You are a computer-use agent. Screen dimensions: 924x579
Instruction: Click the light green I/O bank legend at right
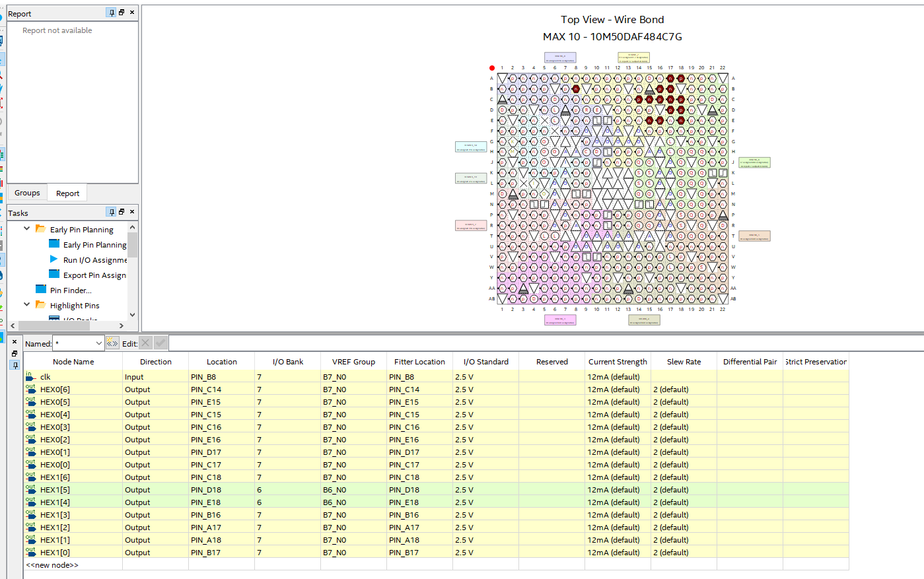point(754,162)
